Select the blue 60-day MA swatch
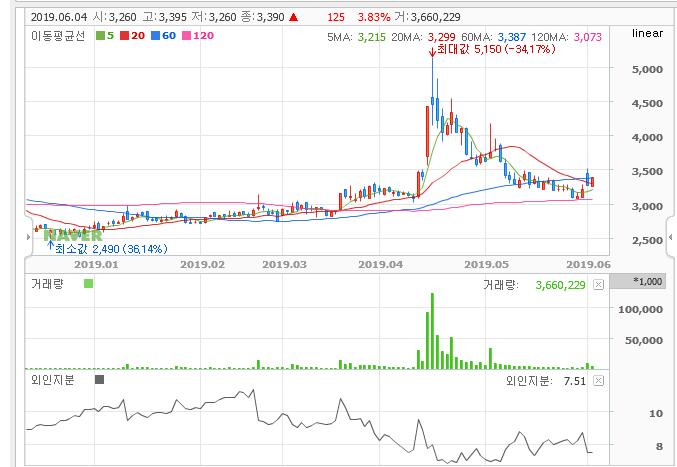677x467 pixels. click(155, 36)
